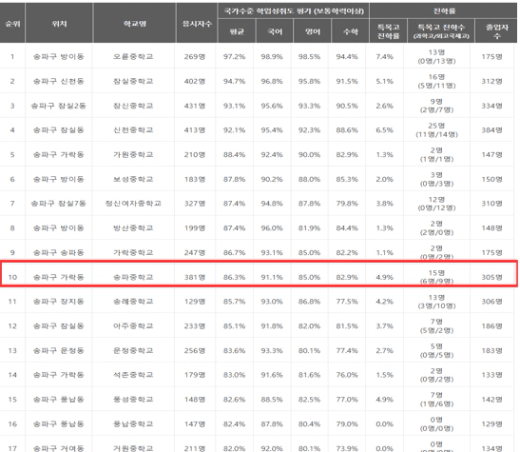Image resolution: width=520 pixels, height=452 pixels.
Task: Click the 졸업자 수 column header
Action: pyautogui.click(x=496, y=32)
